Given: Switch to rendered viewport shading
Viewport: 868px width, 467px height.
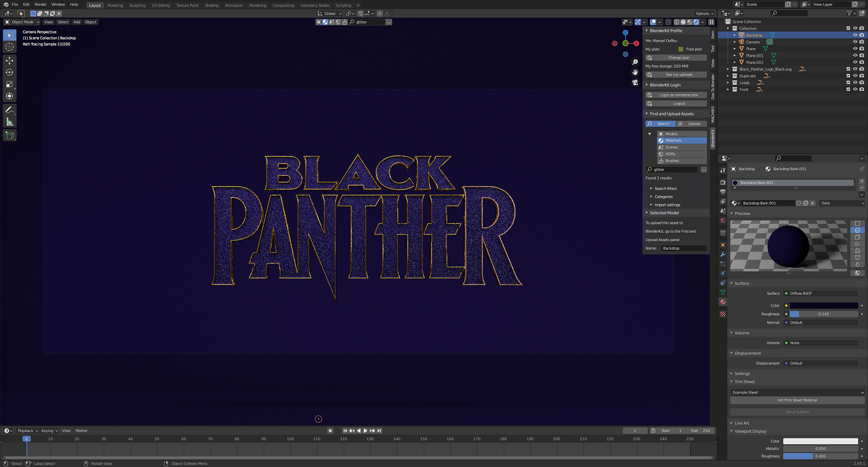Looking at the screenshot, I should pos(696,22).
